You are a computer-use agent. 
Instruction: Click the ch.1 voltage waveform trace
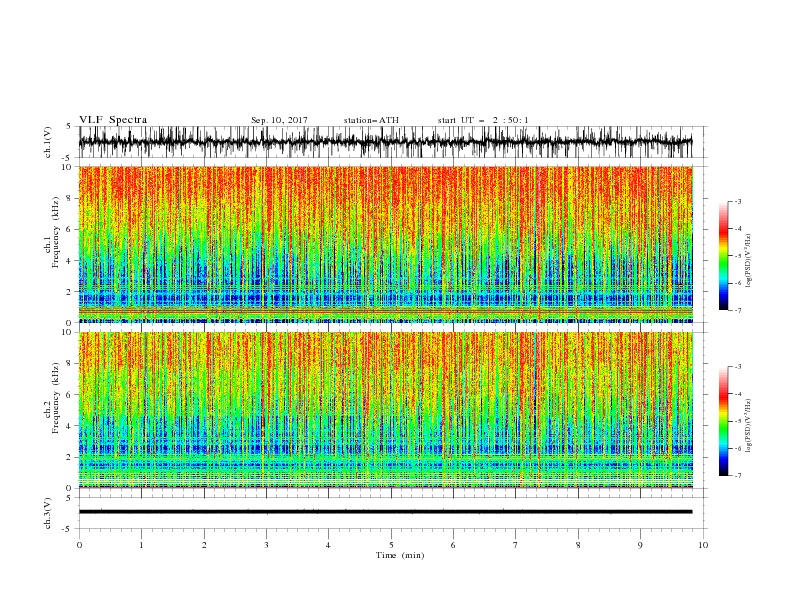click(385, 142)
